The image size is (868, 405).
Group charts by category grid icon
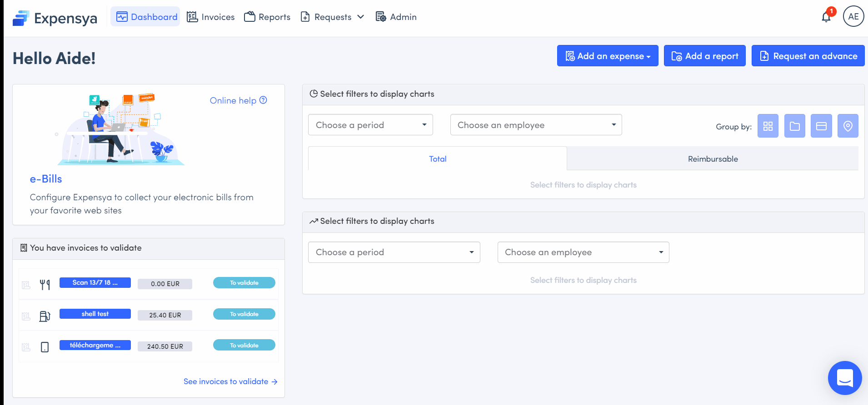tap(768, 126)
